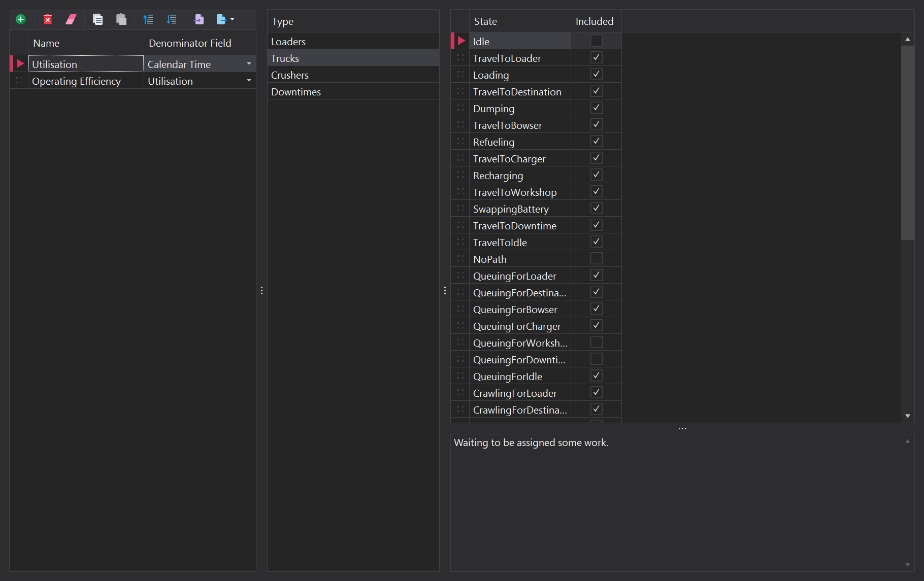This screenshot has height=581, width=924.
Task: Click the row handle of Dumping
Action: (460, 108)
